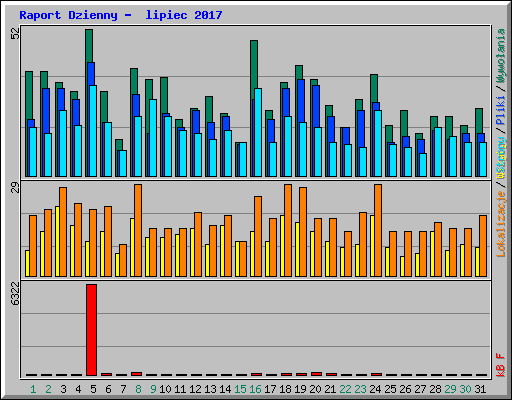The width and height of the screenshot is (512, 400).
Task: Select the green Wywołania bar for day 16
Action: click(254, 69)
